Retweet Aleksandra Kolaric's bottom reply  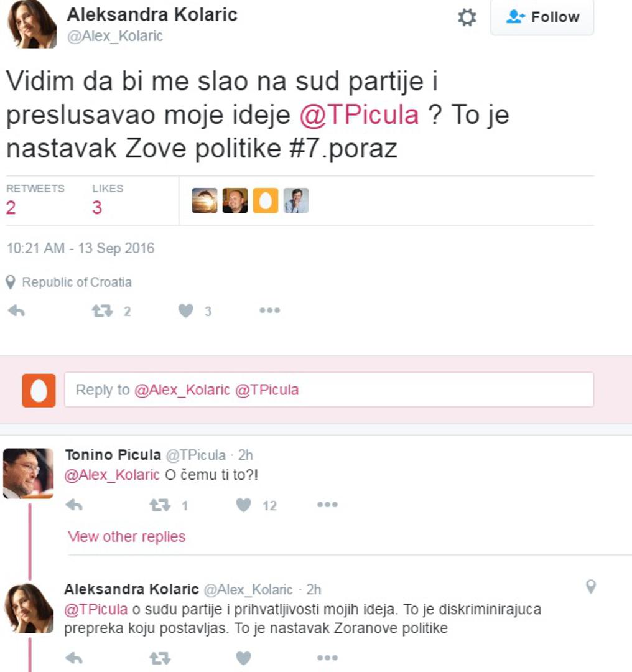160,658
